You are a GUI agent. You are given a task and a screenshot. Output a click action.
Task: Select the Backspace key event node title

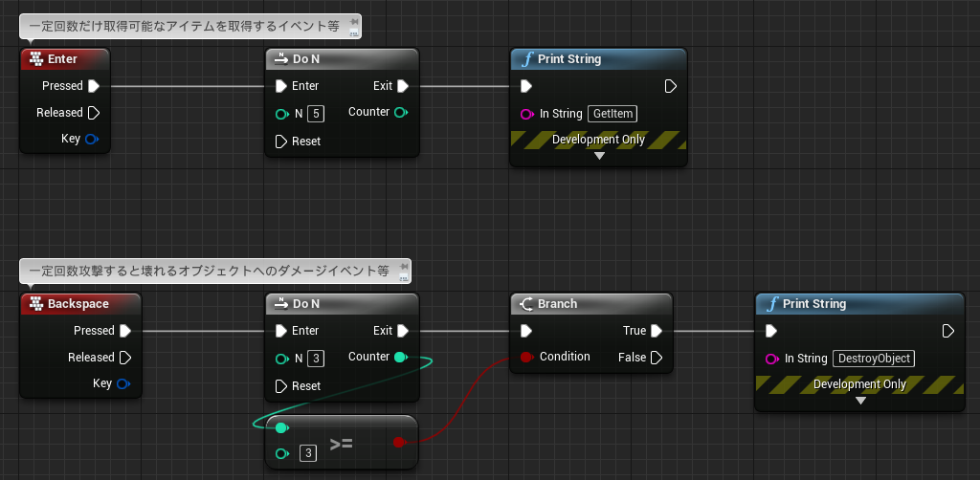click(x=78, y=303)
